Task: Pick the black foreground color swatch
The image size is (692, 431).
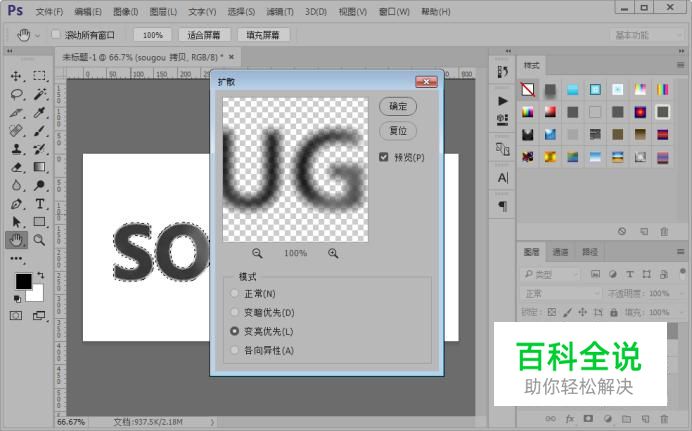Action: click(23, 281)
